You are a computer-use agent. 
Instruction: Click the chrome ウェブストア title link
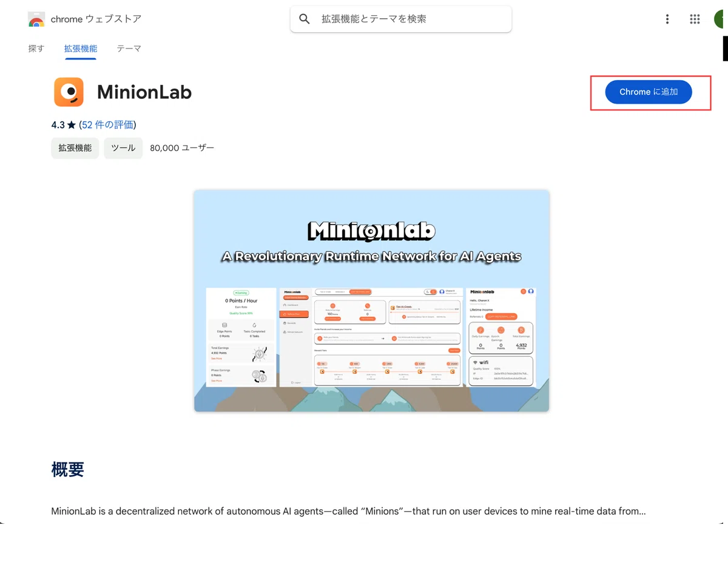tap(96, 19)
